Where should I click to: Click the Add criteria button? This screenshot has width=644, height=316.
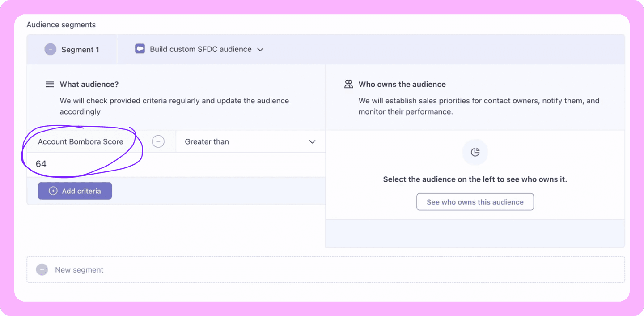(75, 191)
